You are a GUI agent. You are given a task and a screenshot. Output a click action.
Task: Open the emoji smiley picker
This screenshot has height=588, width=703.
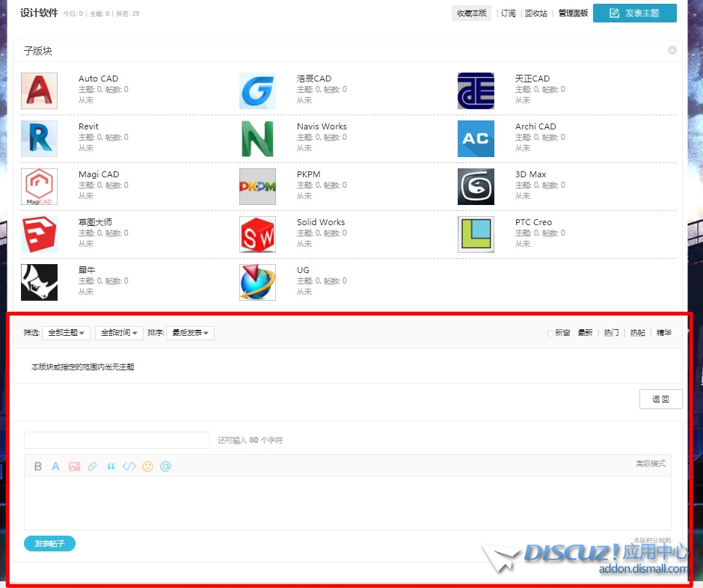147,467
